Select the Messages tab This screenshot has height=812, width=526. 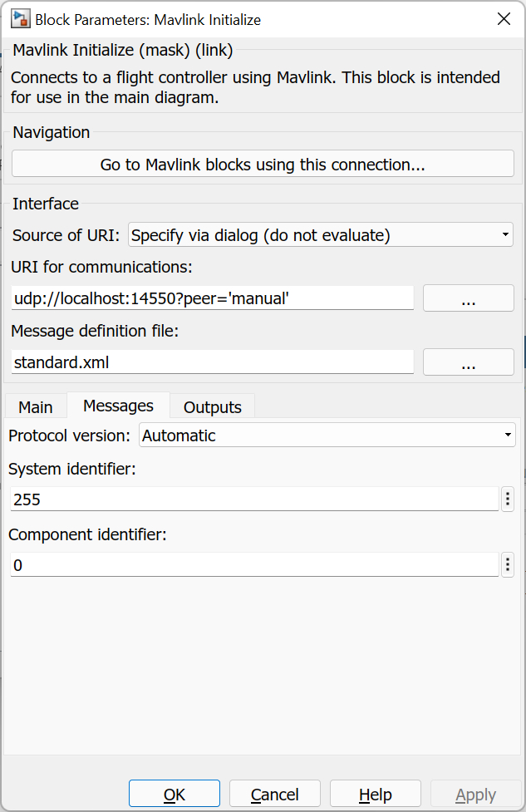click(x=117, y=406)
